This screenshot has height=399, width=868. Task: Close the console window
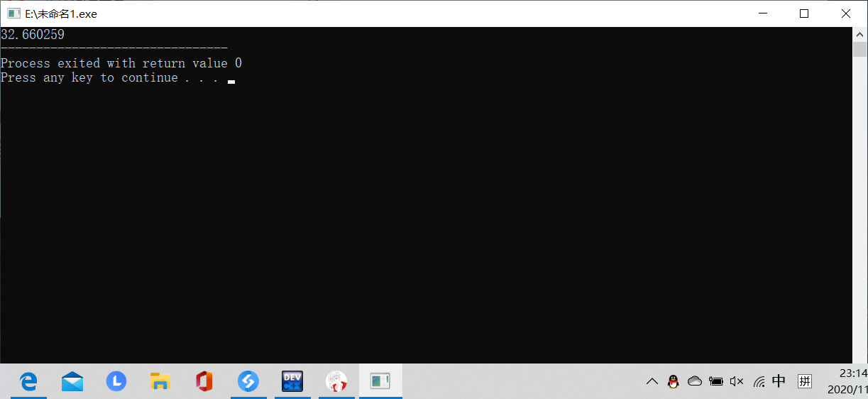click(x=846, y=13)
